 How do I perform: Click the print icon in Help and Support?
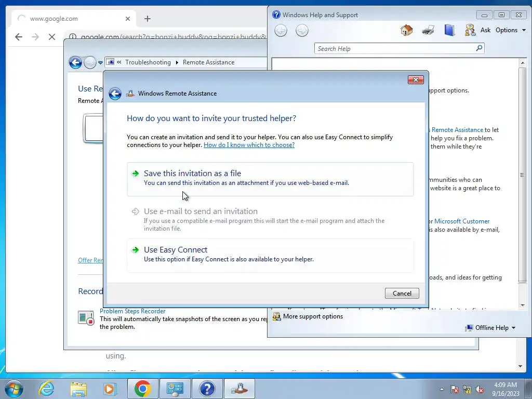428,30
